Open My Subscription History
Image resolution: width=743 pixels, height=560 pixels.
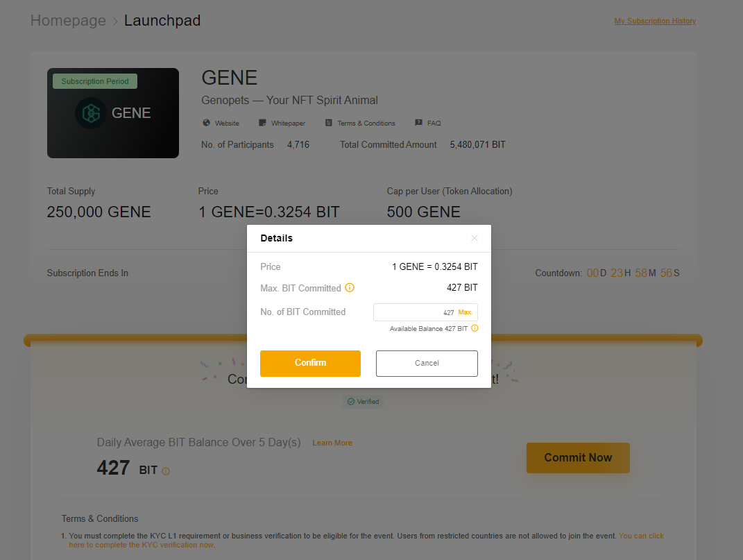click(655, 21)
